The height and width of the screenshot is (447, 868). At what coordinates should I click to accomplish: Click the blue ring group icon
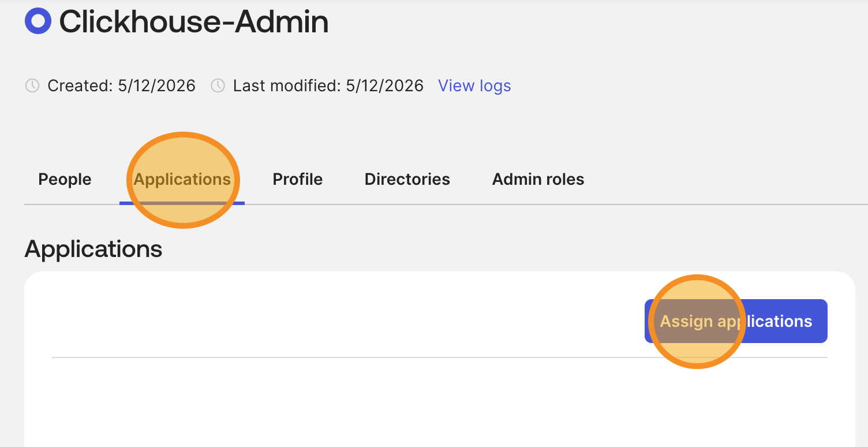[38, 21]
